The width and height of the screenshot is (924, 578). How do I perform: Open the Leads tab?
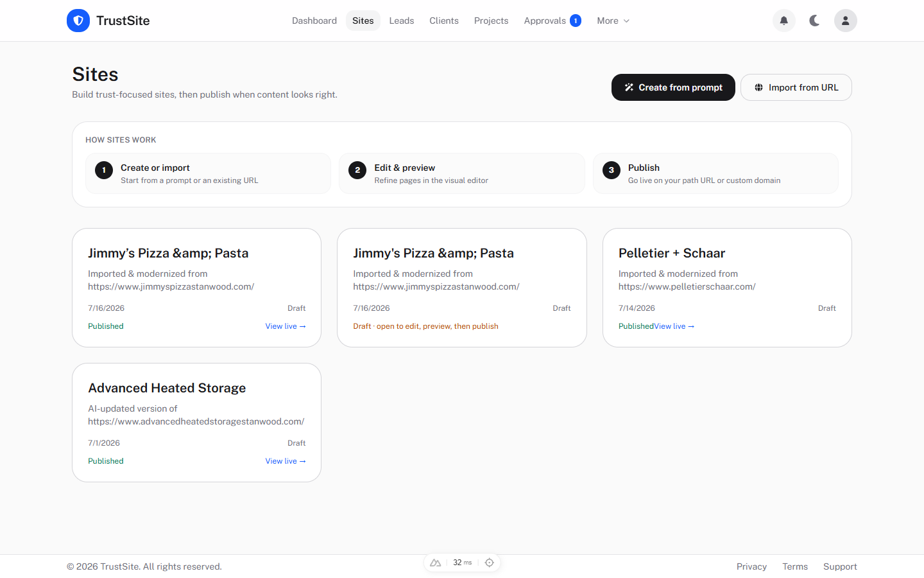[x=402, y=21]
